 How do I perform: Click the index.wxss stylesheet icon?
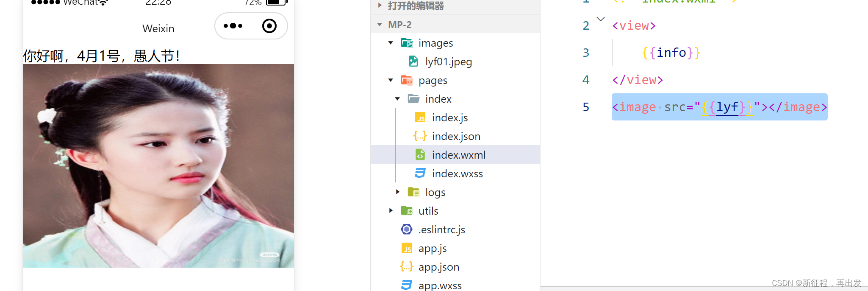(x=420, y=173)
